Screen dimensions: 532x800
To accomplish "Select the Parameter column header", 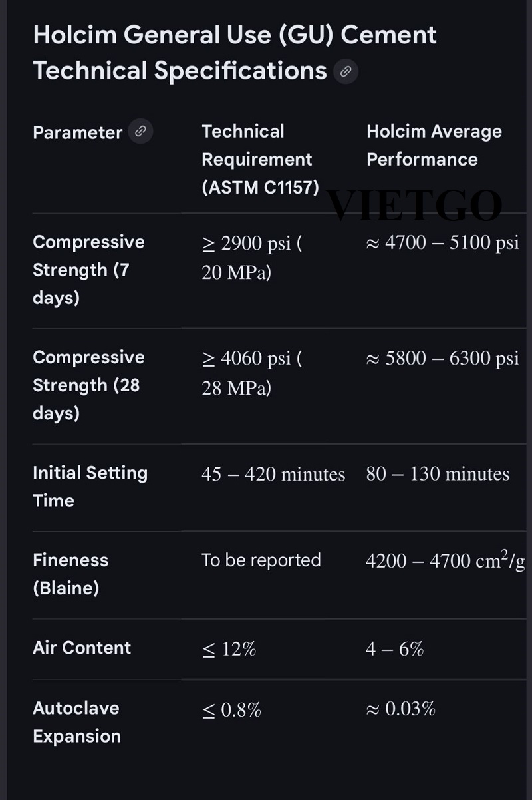I will click(x=77, y=132).
